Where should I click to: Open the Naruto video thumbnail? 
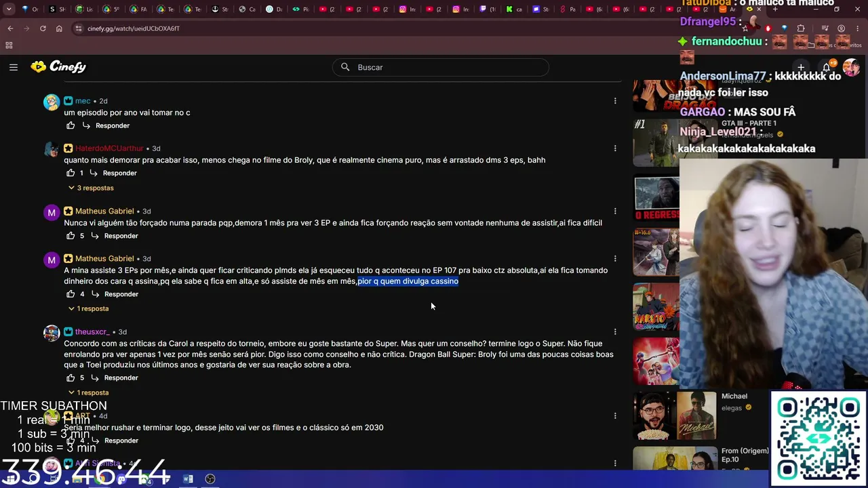click(656, 307)
